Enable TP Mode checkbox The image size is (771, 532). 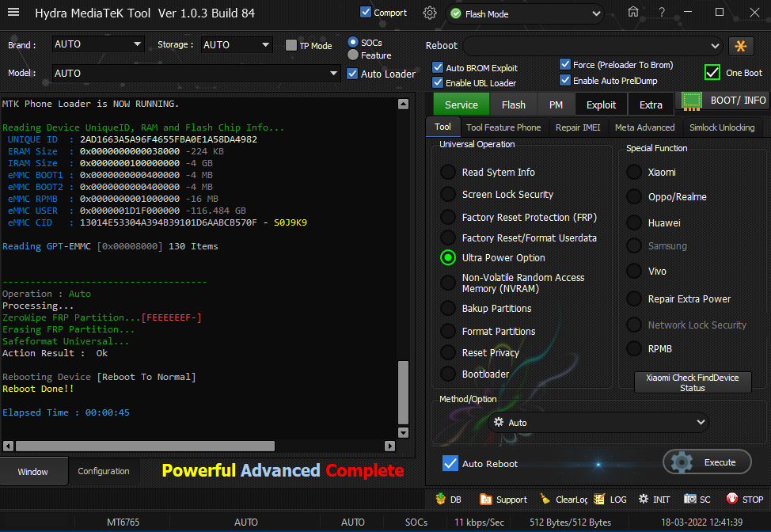click(x=291, y=45)
